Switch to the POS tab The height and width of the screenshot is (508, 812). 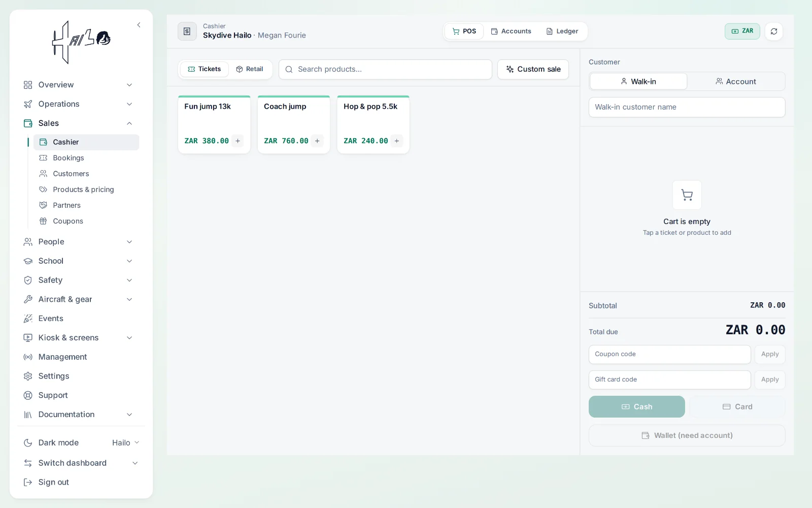click(x=464, y=31)
